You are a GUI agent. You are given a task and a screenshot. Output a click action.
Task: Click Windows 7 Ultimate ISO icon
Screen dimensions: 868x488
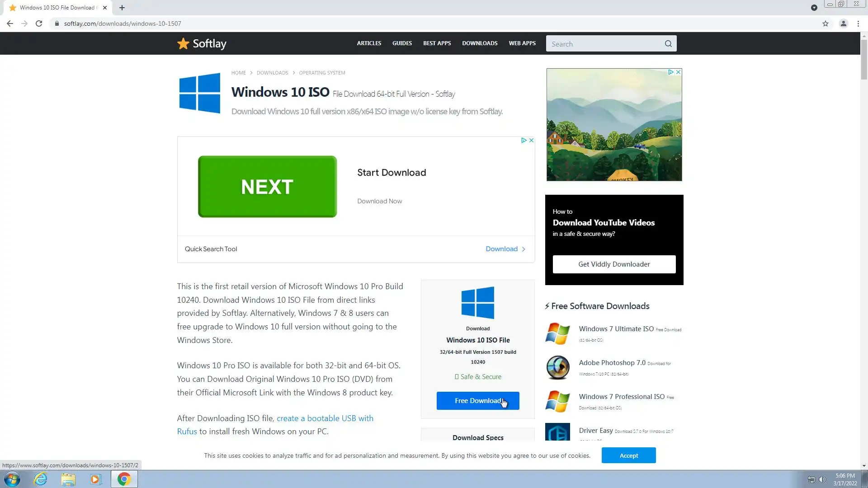tap(557, 334)
